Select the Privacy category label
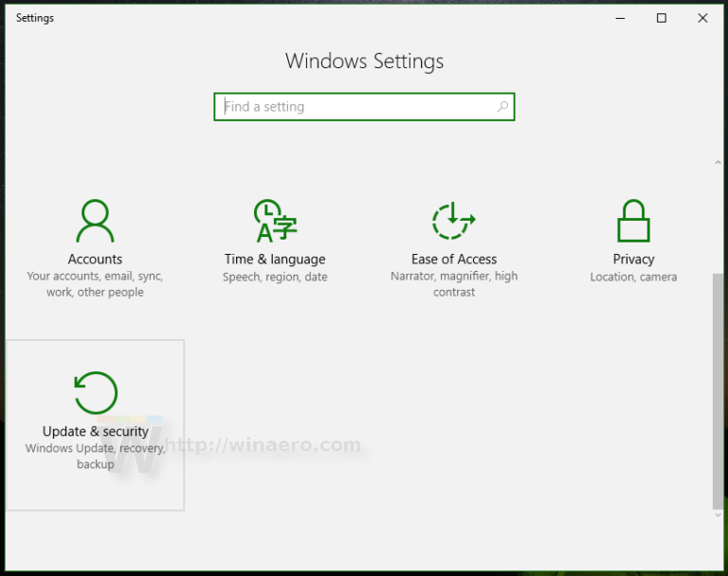This screenshot has height=576, width=728. [x=633, y=260]
